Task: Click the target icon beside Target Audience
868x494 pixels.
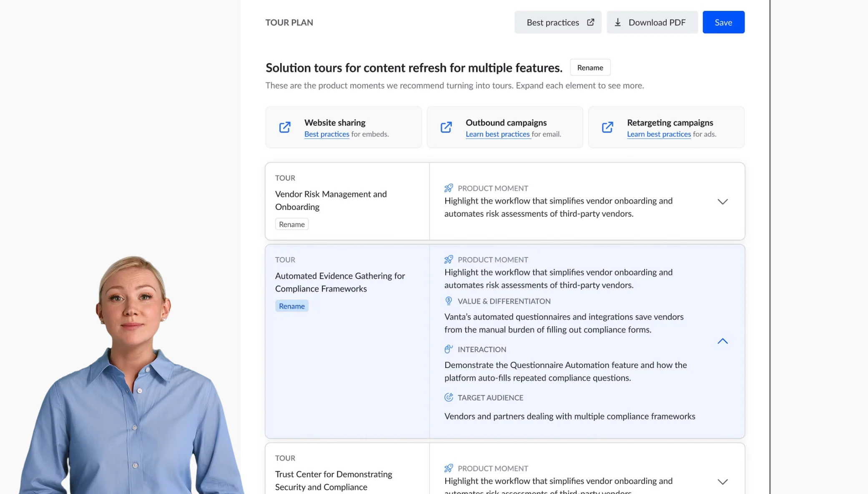Action: (449, 398)
